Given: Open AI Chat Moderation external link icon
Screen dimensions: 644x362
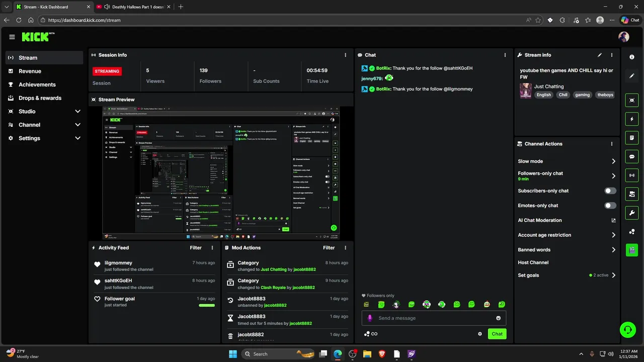Looking at the screenshot, I should point(613,220).
